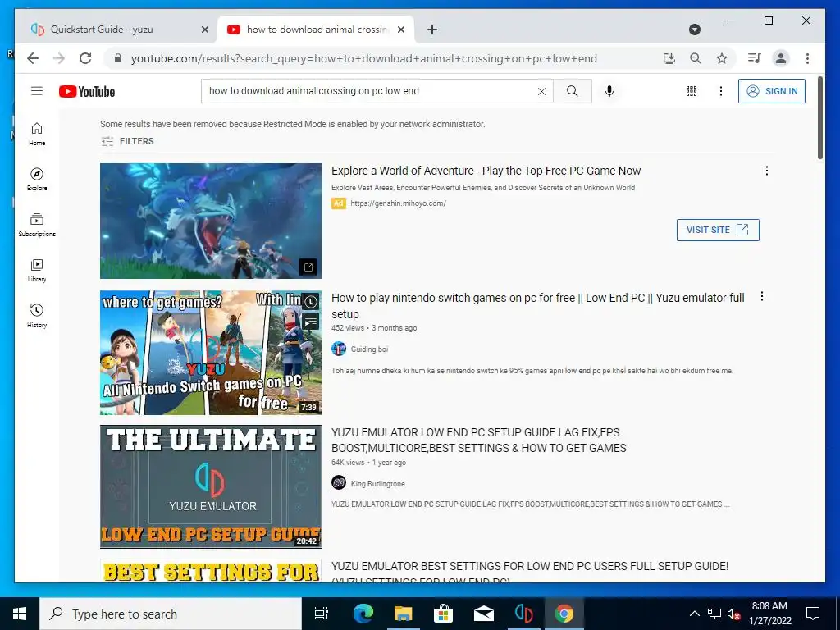Go to Home in the sidebar

(x=37, y=134)
